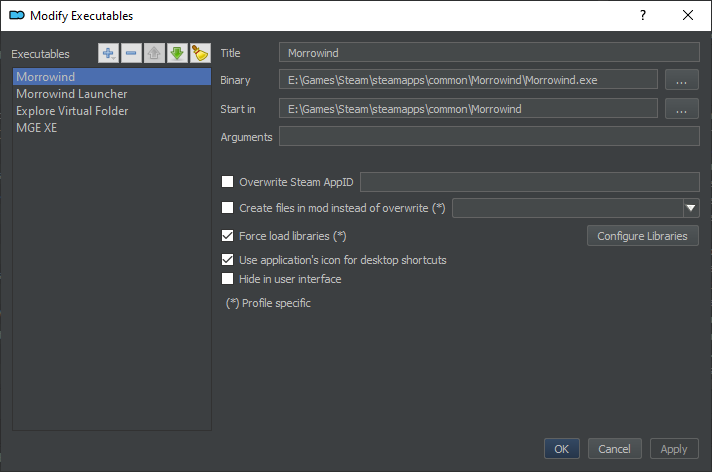
Task: Disable application's icon for desktop shortcuts
Action: click(x=228, y=260)
